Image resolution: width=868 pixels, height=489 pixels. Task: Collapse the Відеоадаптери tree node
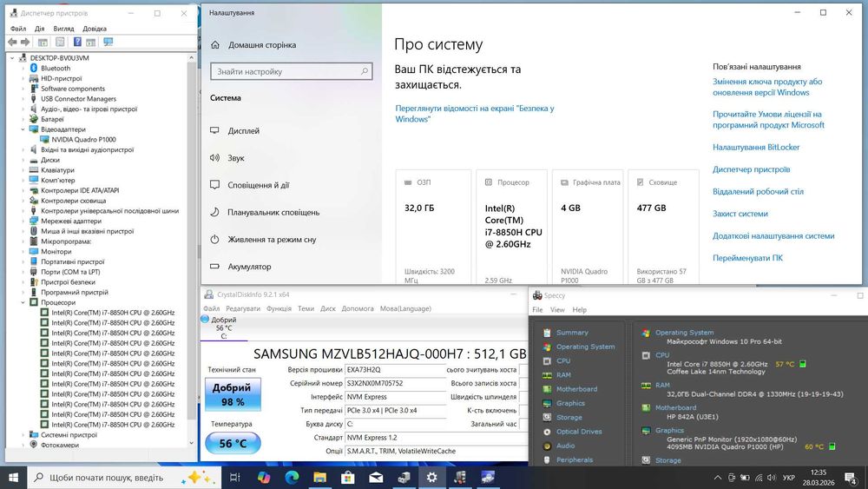coord(23,129)
